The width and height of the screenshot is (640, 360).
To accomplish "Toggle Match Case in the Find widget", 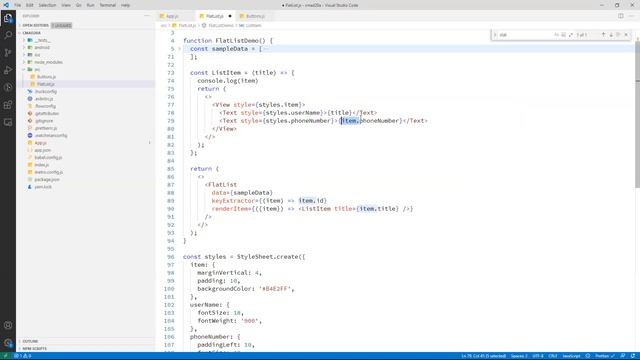I will click(556, 35).
